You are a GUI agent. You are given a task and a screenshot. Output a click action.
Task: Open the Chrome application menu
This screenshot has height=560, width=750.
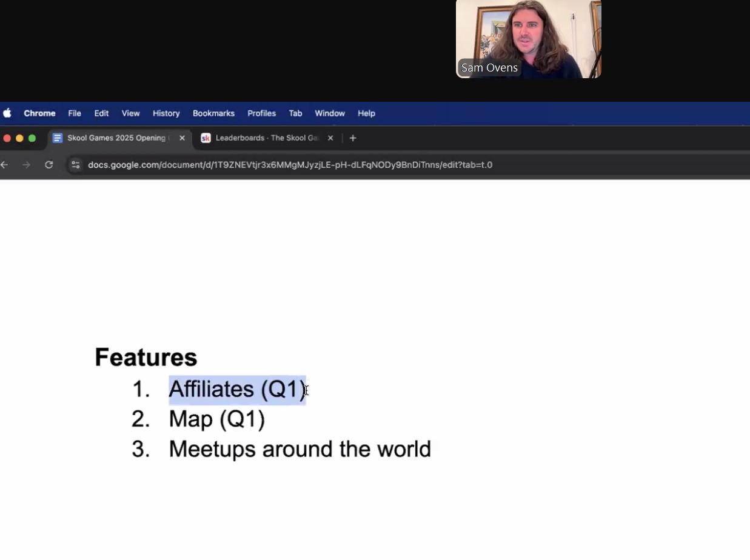point(39,113)
